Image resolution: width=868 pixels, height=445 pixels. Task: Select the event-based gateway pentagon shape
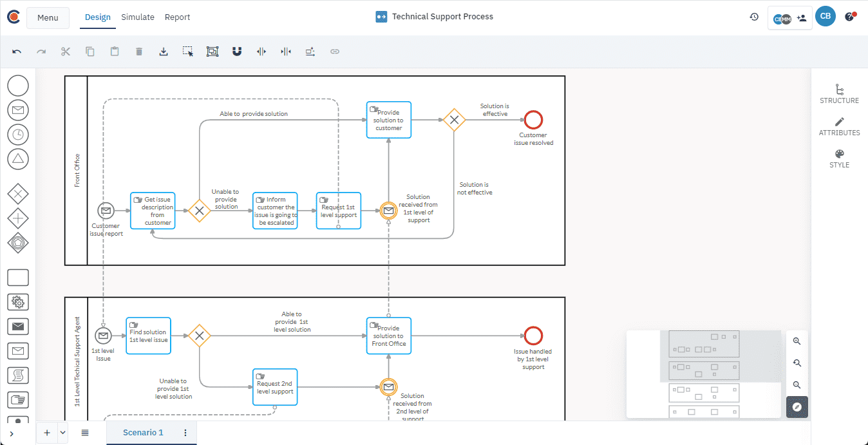(x=18, y=243)
